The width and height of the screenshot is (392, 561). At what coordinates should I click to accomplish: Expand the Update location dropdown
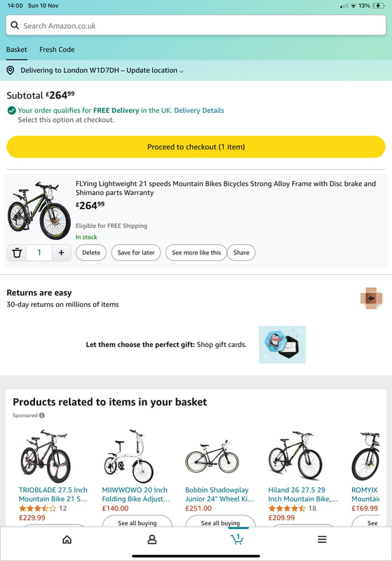pyautogui.click(x=155, y=71)
